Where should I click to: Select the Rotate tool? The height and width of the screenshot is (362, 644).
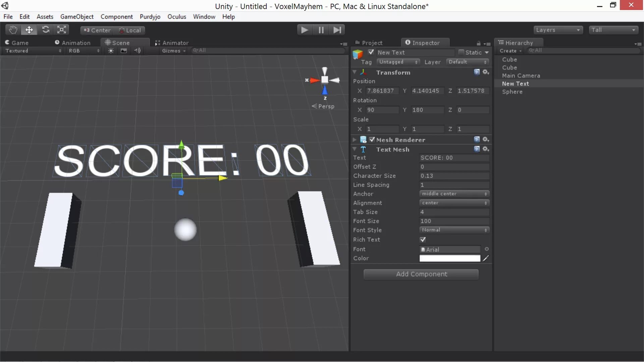46,30
